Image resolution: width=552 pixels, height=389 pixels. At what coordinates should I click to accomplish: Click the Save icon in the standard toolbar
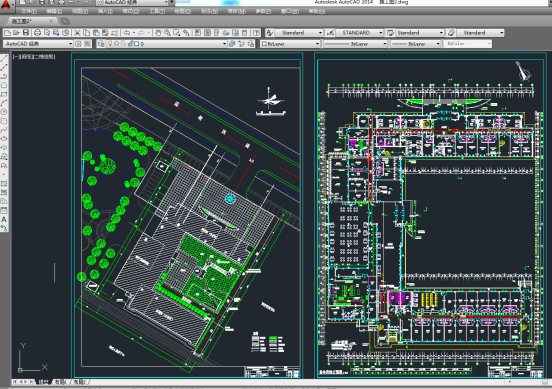click(26, 33)
